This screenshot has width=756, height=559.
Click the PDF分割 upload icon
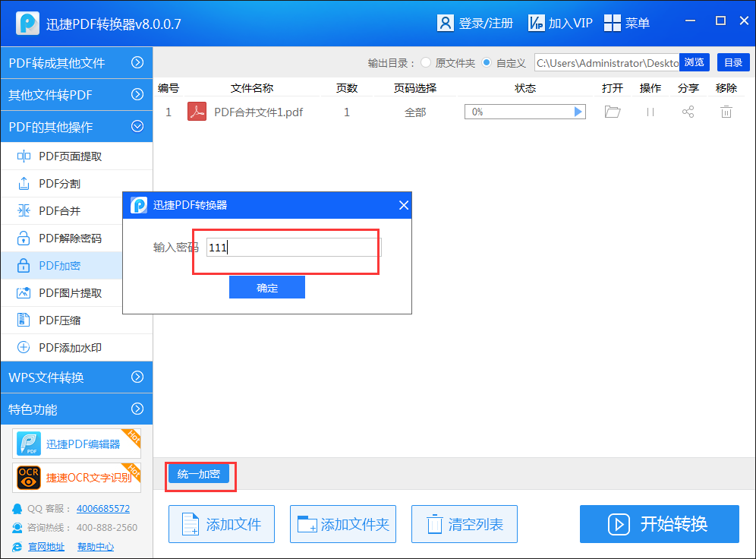click(24, 183)
